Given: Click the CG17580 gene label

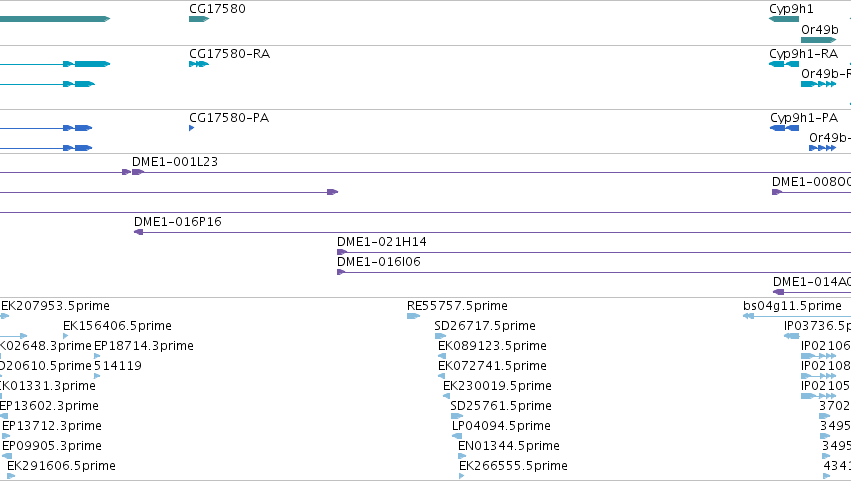Looking at the screenshot, I should pyautogui.click(x=217, y=9).
